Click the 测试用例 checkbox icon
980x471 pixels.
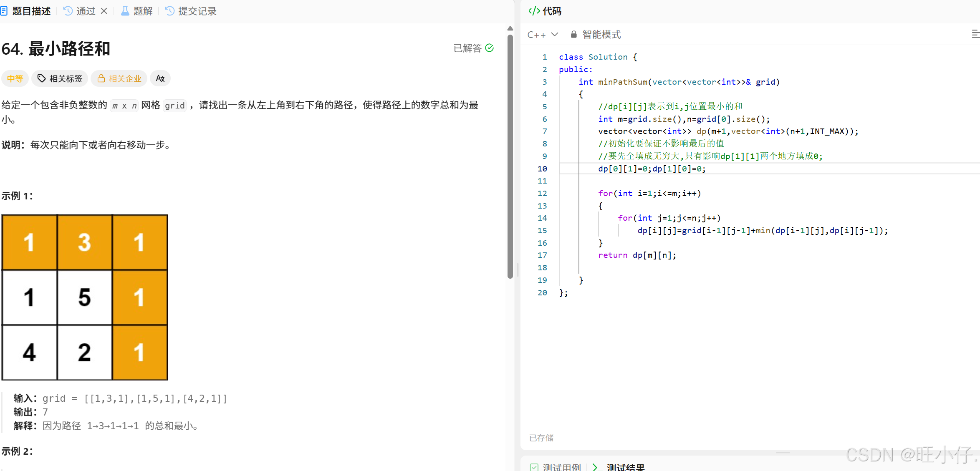534,467
